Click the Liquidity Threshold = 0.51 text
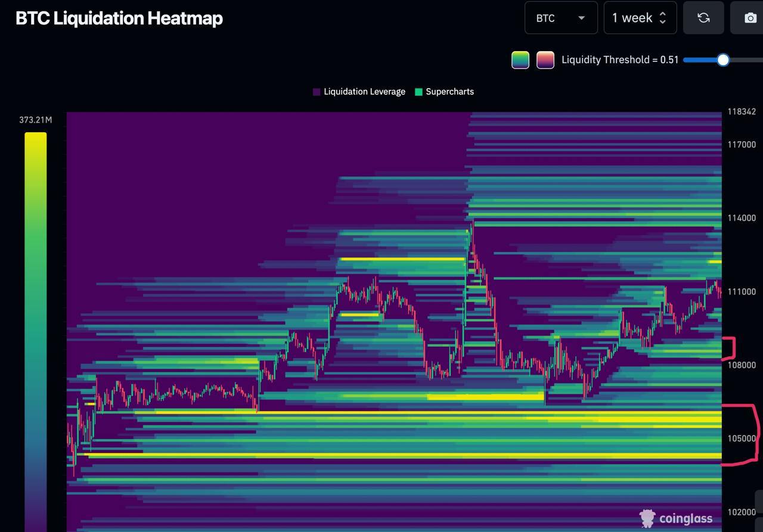763x532 pixels. [620, 60]
